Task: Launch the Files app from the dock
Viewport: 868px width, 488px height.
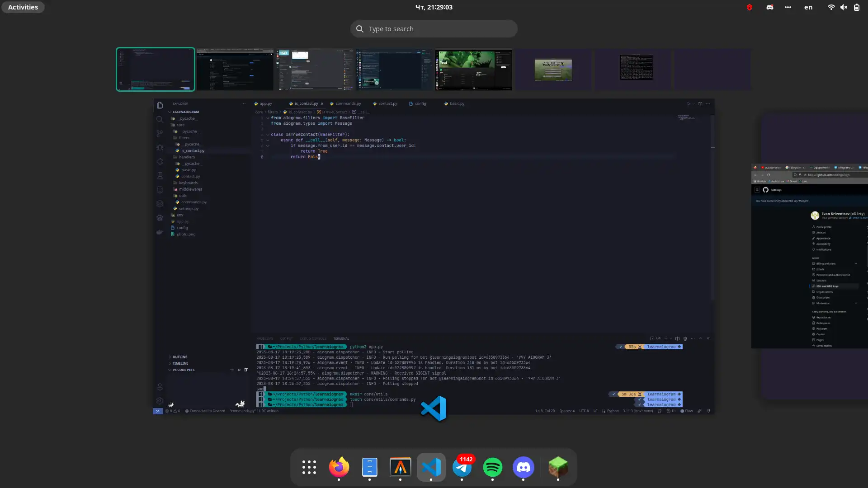Action: (369, 467)
